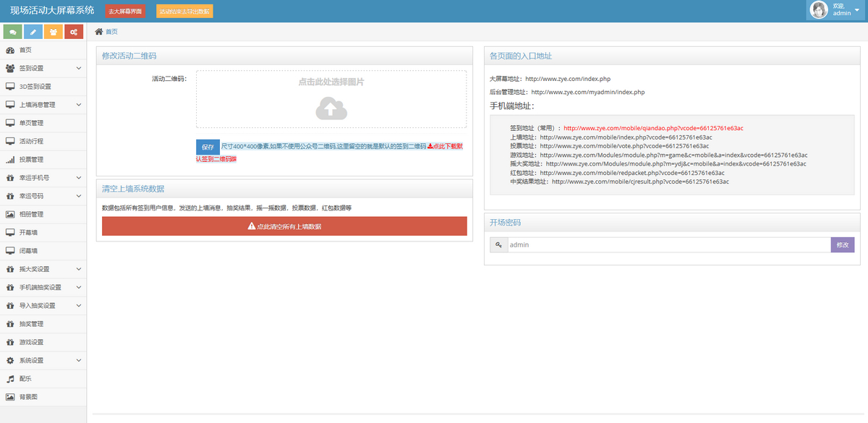Click the red 点此清空所有上墙数据 button

click(x=284, y=226)
